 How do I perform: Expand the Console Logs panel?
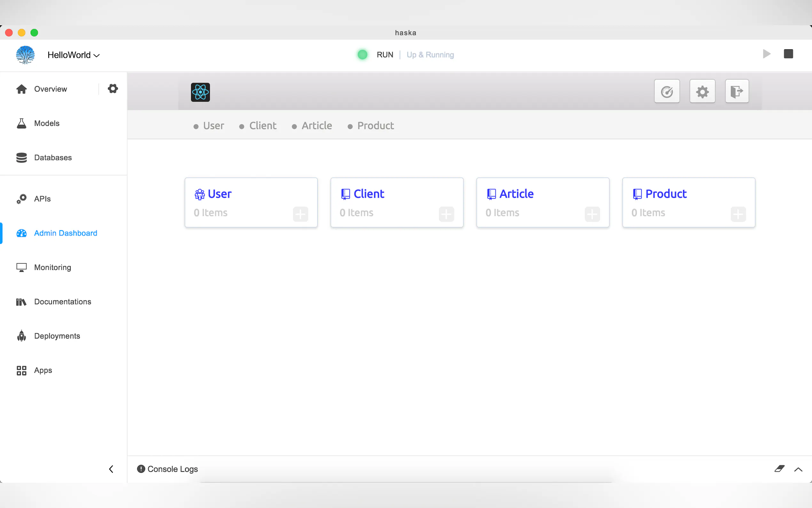click(x=798, y=469)
